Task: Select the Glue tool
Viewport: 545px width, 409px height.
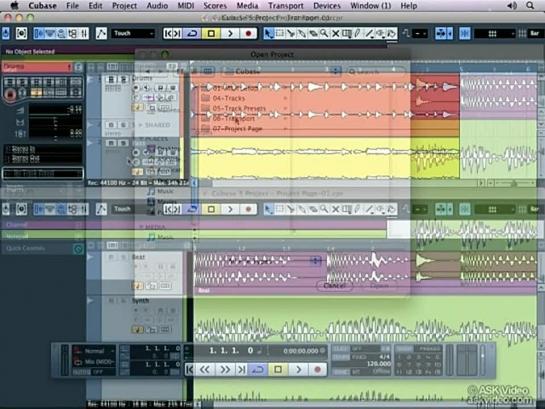Action: (x=302, y=33)
